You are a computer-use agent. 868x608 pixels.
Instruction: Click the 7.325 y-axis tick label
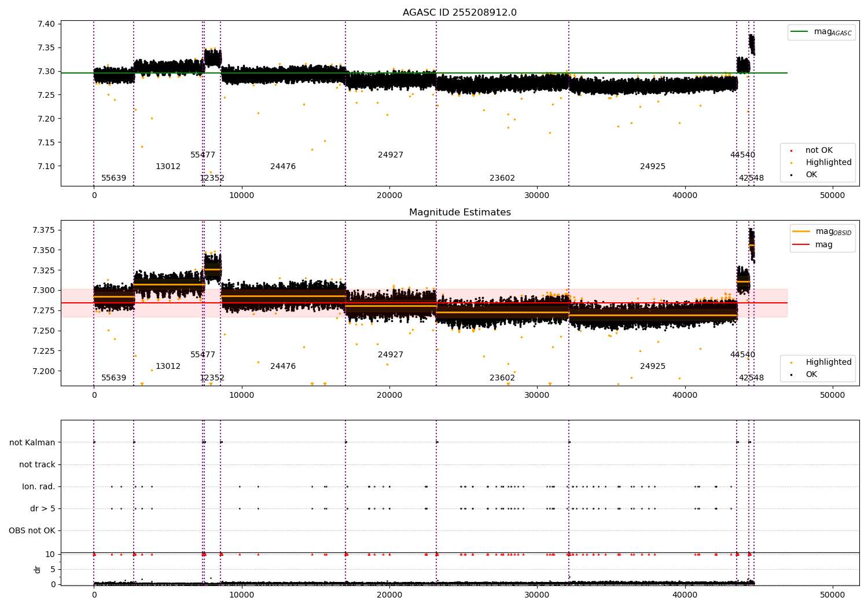[44, 270]
